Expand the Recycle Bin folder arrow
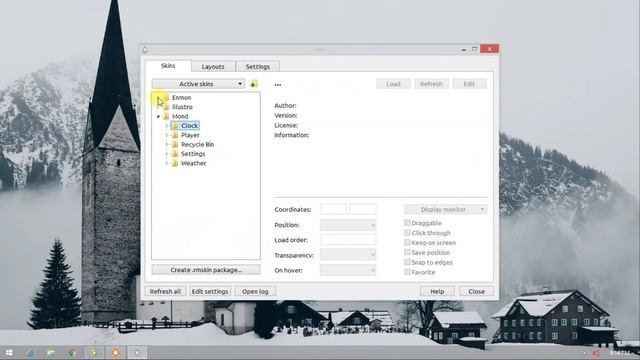Viewport: 640px width, 360px height. [x=167, y=144]
